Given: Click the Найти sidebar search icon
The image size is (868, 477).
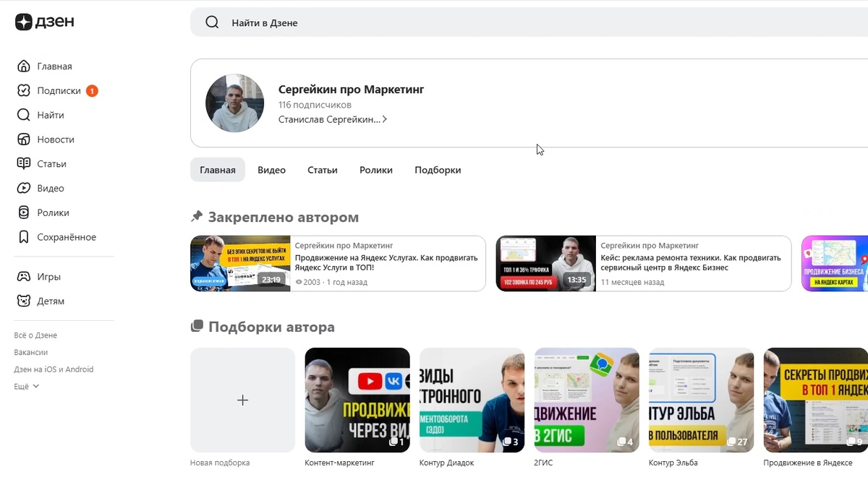Looking at the screenshot, I should (24, 115).
